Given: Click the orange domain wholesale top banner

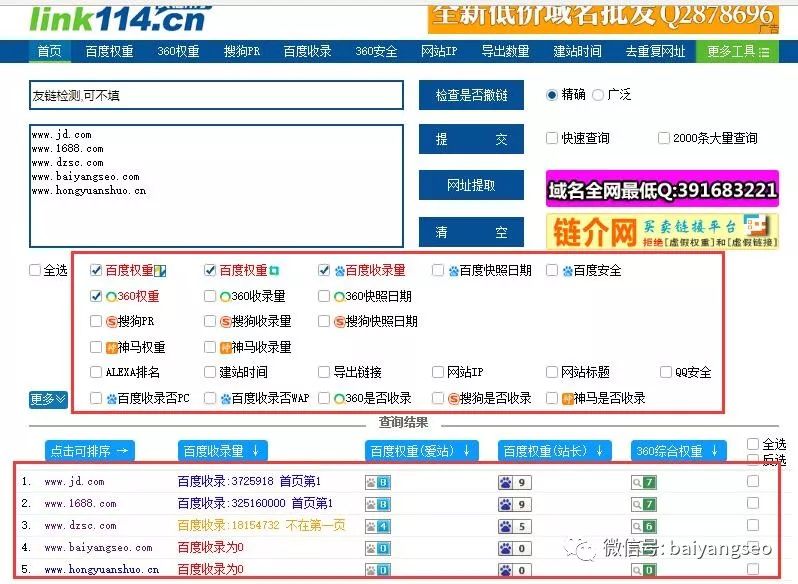Looking at the screenshot, I should (604, 18).
